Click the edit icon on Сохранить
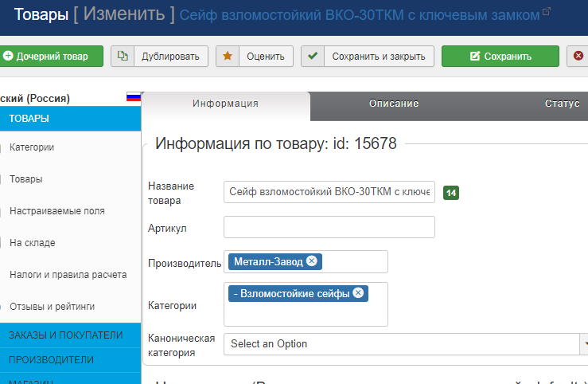The image size is (588, 384). (x=475, y=56)
